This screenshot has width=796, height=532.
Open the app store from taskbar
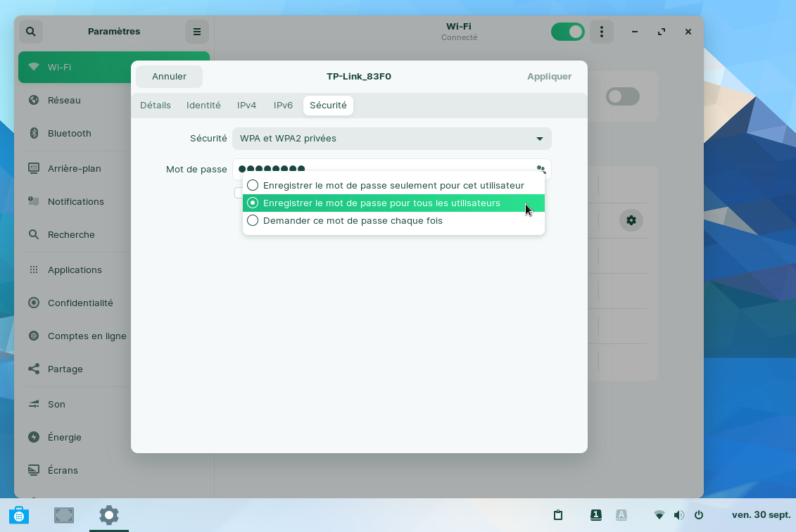[19, 515]
